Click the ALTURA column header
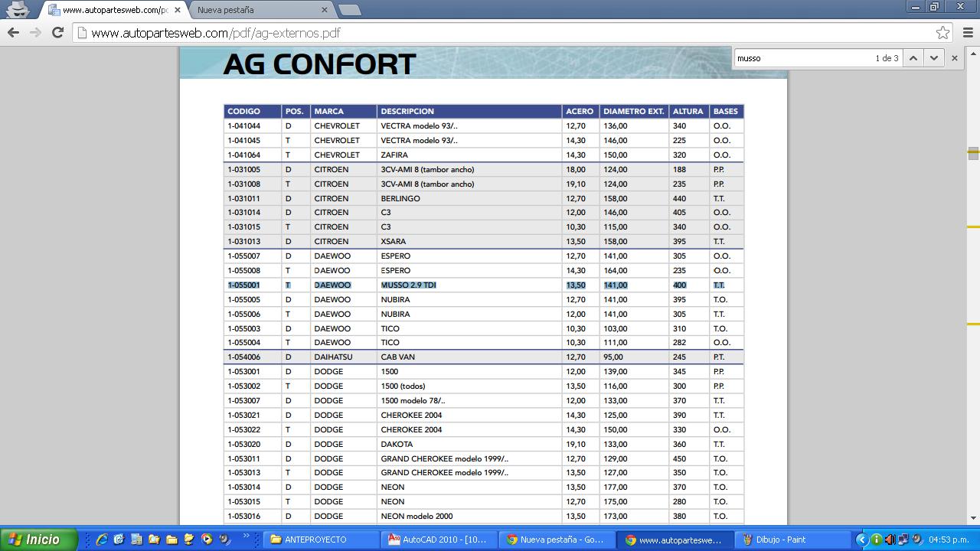 688,112
